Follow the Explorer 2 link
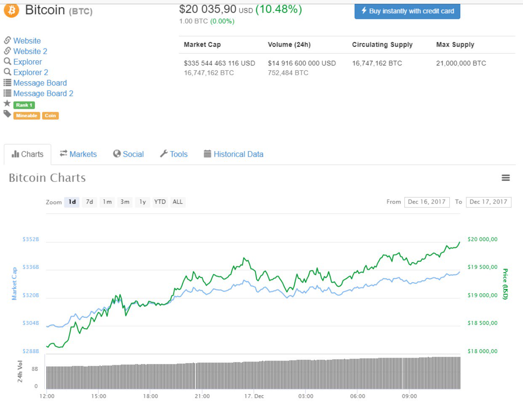 tap(31, 72)
